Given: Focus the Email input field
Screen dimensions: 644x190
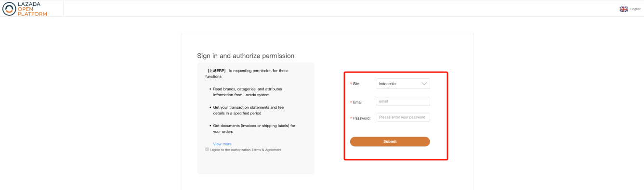Looking at the screenshot, I should point(403,101).
